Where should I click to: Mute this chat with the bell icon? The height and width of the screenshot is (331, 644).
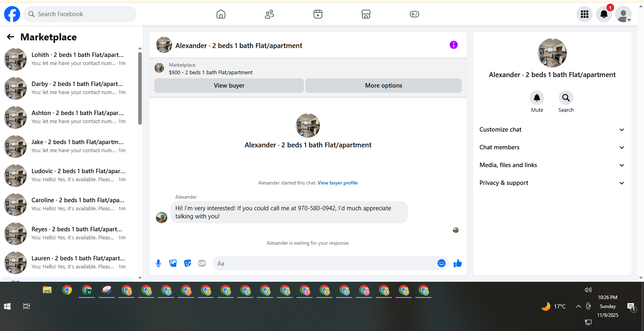tap(537, 98)
